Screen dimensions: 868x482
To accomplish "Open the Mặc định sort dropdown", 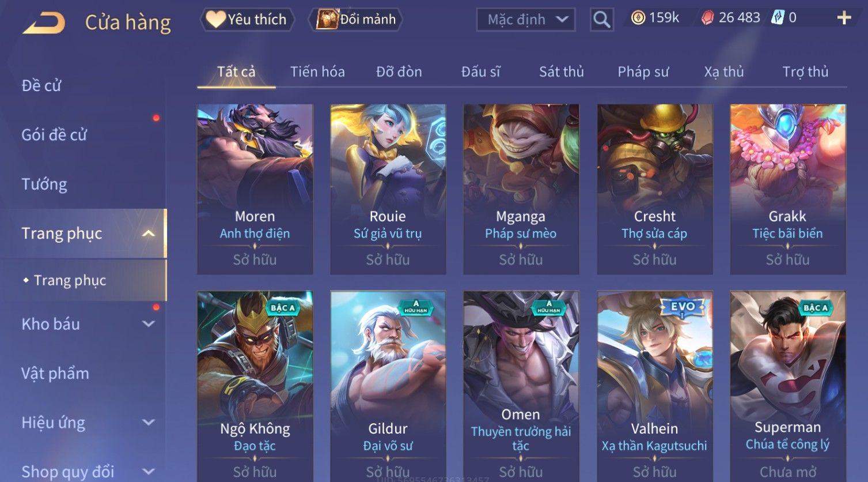I will click(526, 20).
